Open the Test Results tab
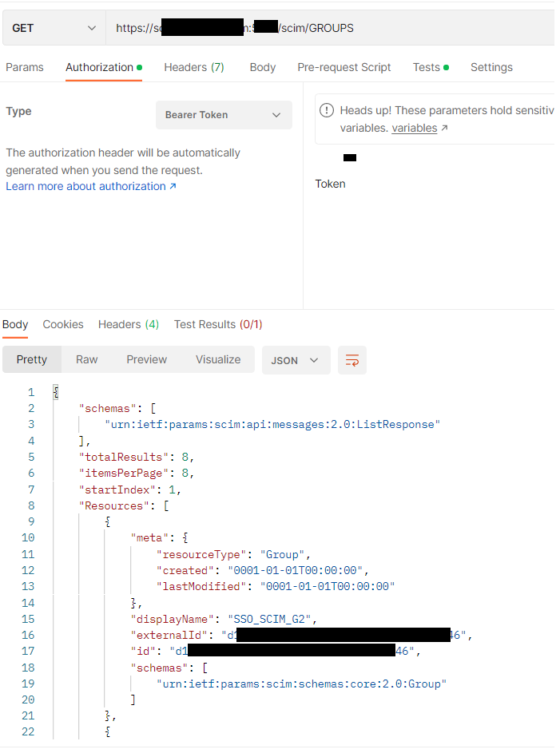The image size is (560, 753). pyautogui.click(x=218, y=324)
